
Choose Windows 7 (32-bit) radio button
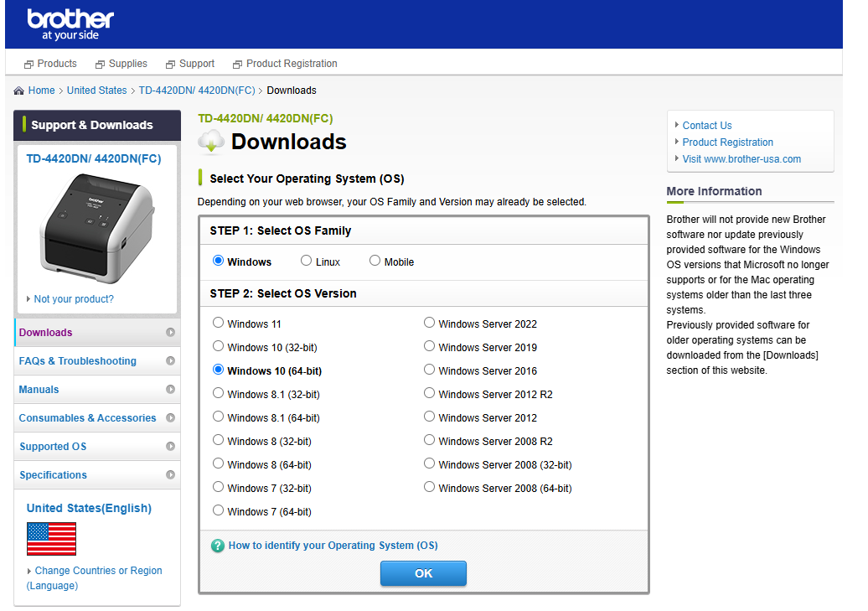tap(218, 487)
